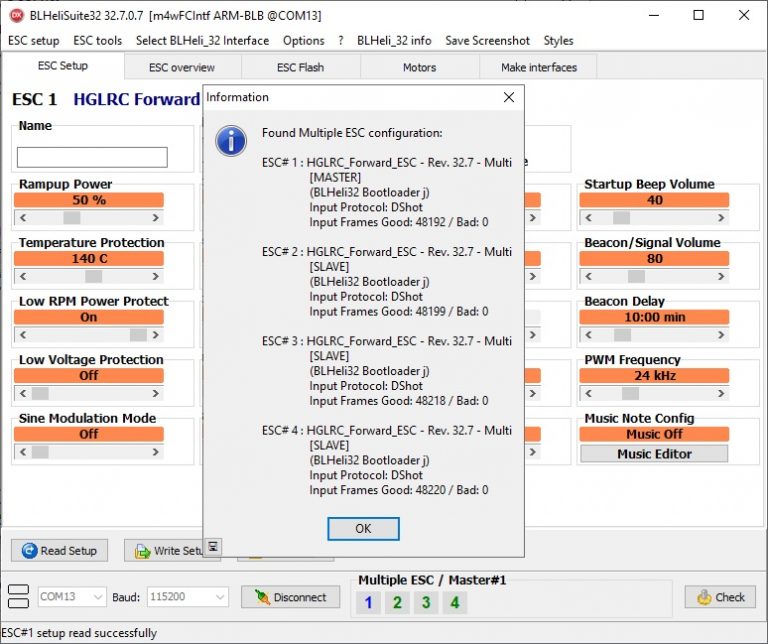Select ESC number 2 in Multiple ESC
This screenshot has height=644, width=768.
[x=397, y=602]
